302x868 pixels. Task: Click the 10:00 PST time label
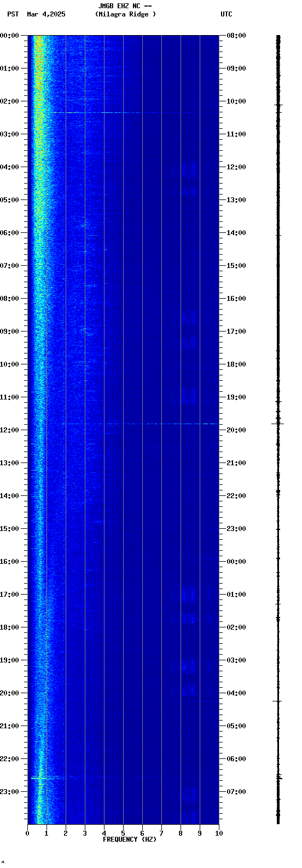(10, 364)
